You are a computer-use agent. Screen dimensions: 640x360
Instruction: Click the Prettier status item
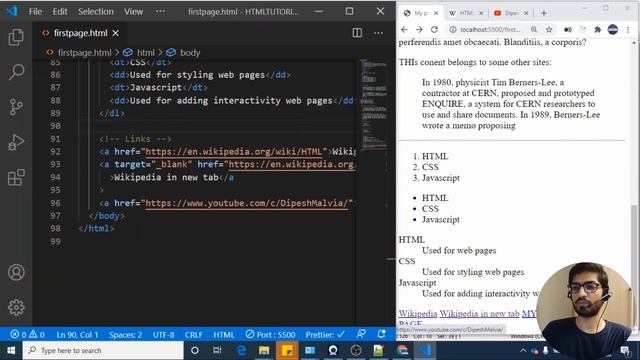325,335
